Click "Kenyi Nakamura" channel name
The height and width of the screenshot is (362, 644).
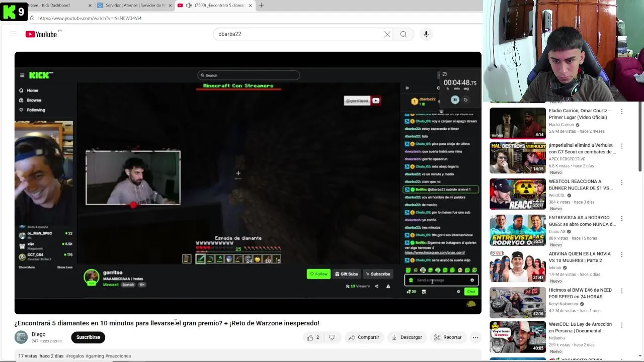click(563, 304)
